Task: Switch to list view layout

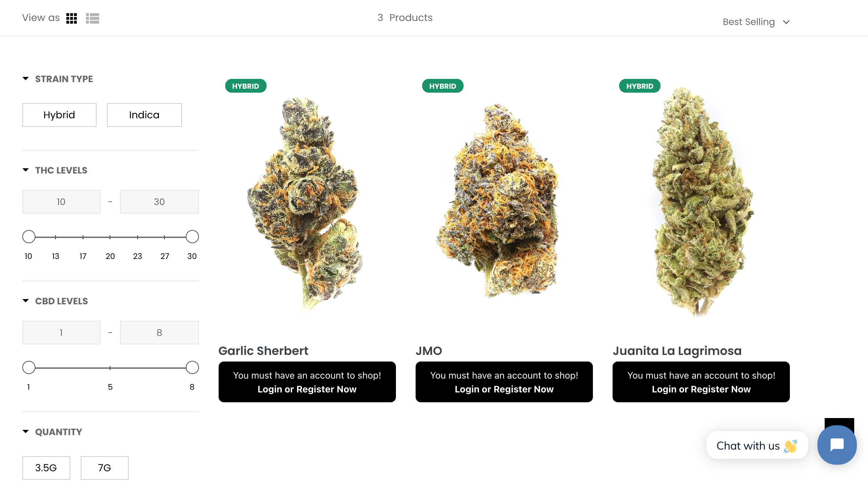Action: (x=92, y=18)
